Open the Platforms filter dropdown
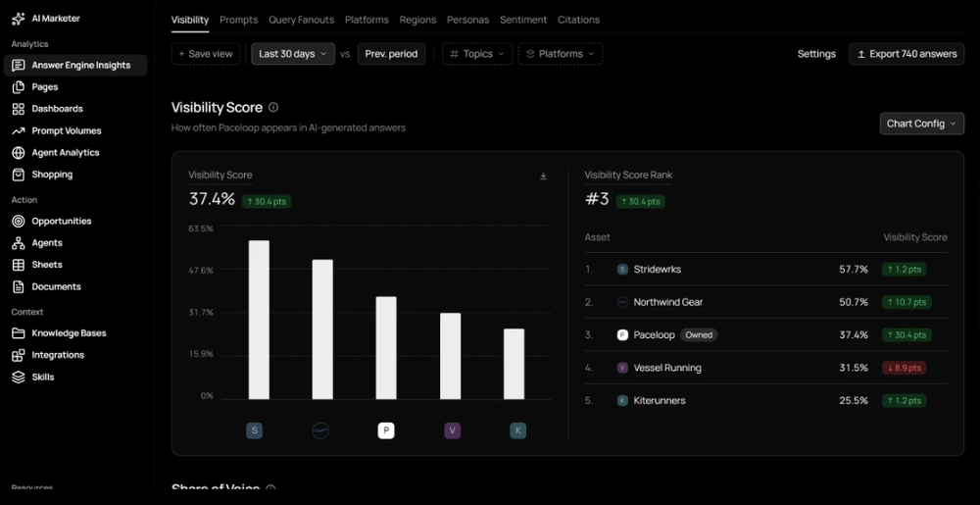The width and height of the screenshot is (980, 505). pyautogui.click(x=560, y=54)
